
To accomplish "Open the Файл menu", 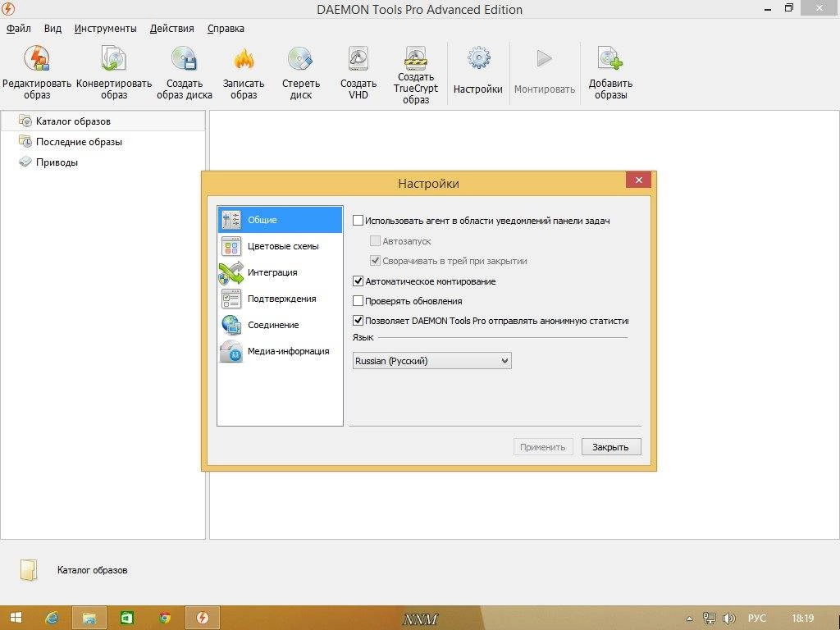I will [x=18, y=29].
